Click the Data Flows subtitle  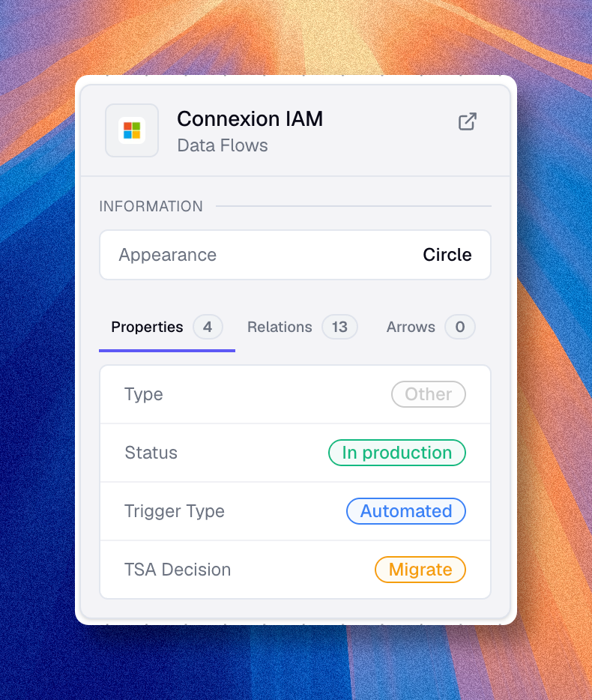pos(223,145)
